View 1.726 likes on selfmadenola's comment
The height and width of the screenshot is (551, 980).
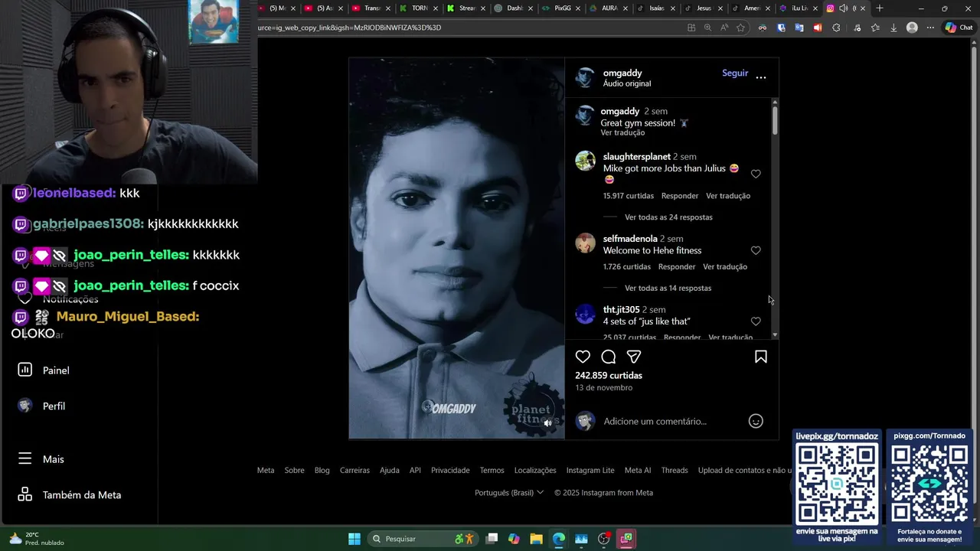coord(626,267)
